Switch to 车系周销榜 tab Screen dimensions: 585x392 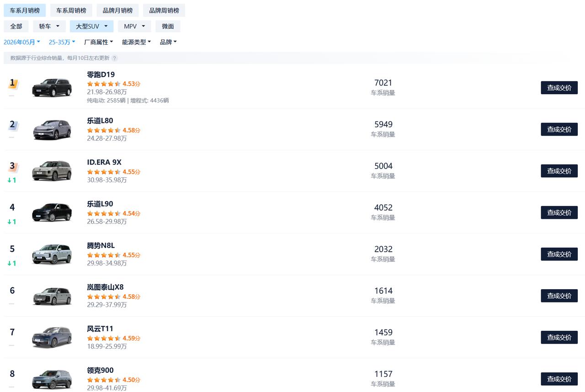pos(71,11)
